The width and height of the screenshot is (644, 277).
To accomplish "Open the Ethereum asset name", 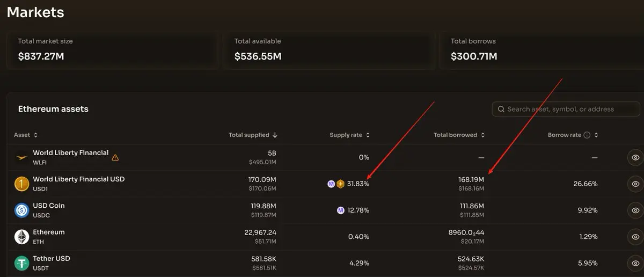I will point(49,232).
